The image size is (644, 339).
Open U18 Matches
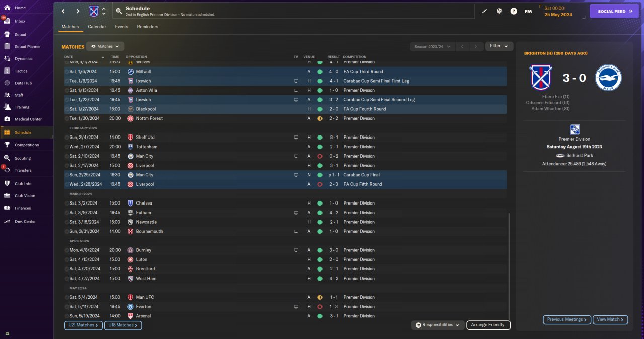point(123,325)
